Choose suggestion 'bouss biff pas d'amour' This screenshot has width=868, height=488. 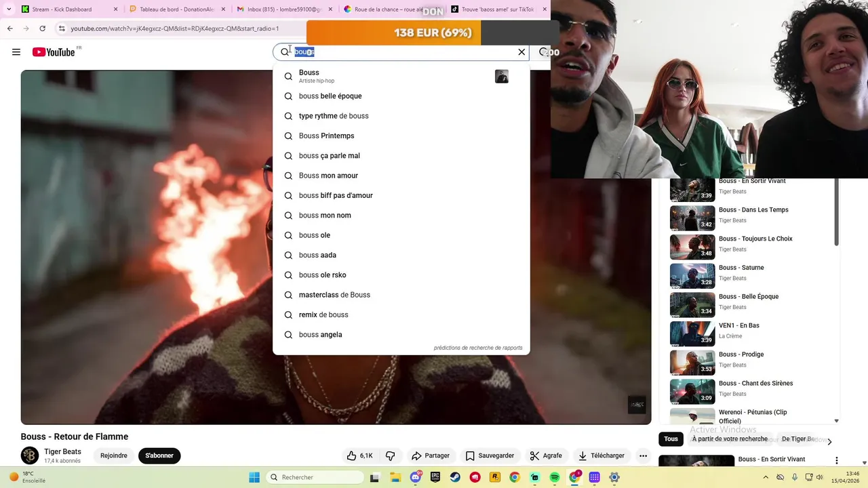(x=401, y=195)
